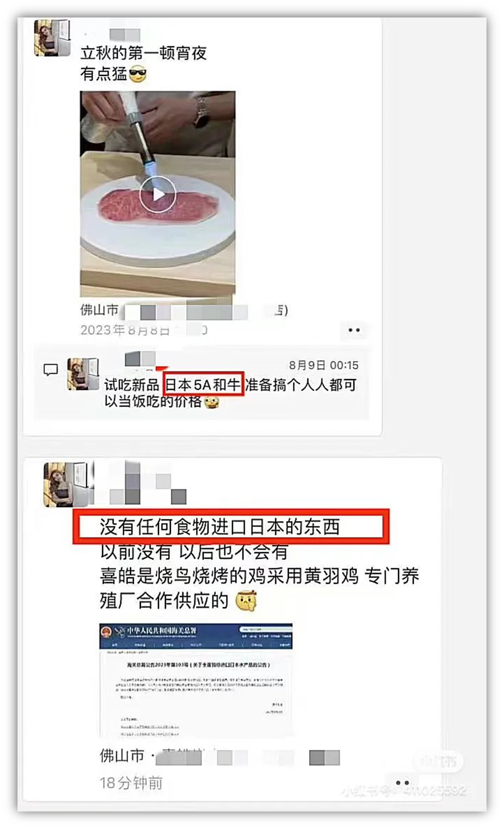Click the 喜皓是烧鸟烧烤 paragraph text
Screen dimensions: 504x829
259,588
